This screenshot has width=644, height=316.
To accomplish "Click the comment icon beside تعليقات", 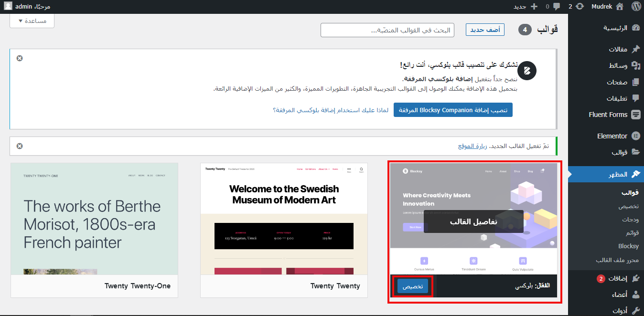I will click(x=635, y=98).
